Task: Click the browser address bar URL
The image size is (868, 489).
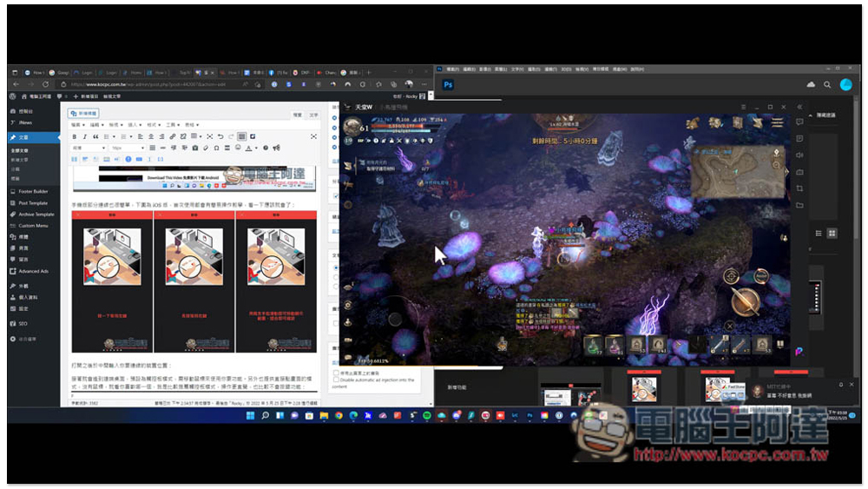Action: coord(148,84)
